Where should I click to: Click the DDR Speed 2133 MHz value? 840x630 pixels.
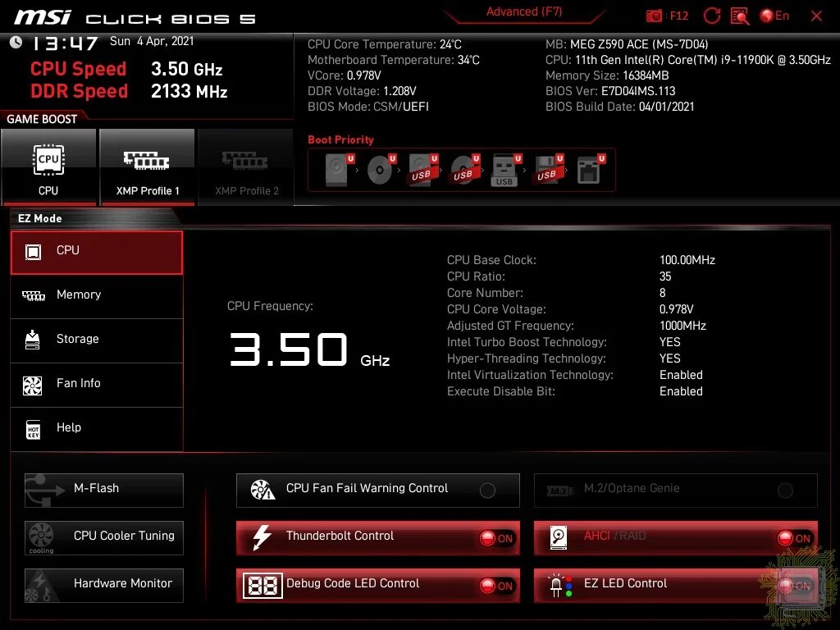(x=189, y=91)
